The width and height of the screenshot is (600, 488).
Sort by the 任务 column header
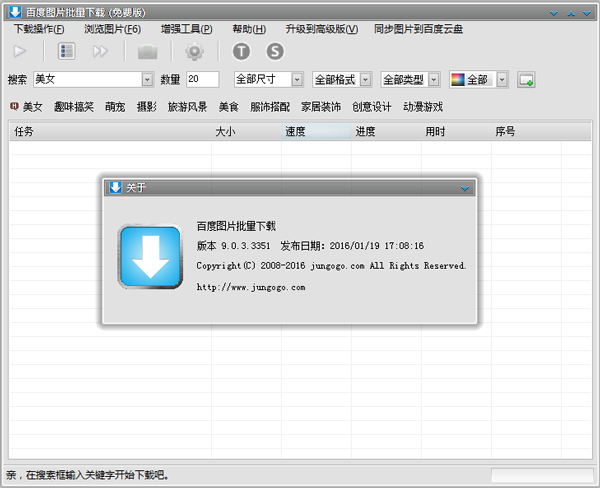click(110, 132)
